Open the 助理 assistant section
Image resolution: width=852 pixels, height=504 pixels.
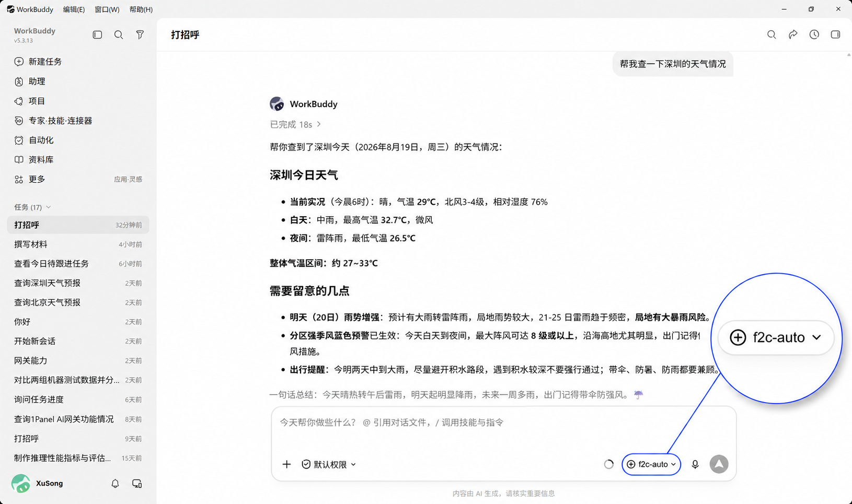click(78, 81)
